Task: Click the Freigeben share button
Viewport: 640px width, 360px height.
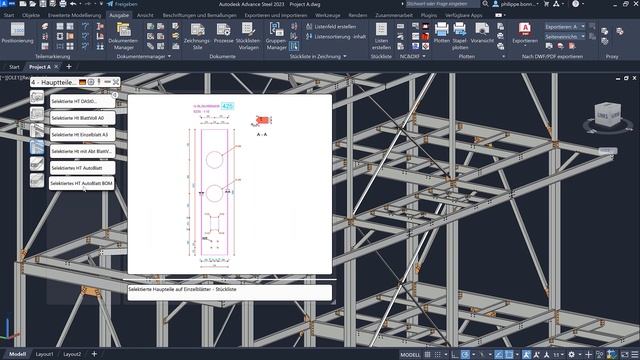Action: tap(122, 4)
